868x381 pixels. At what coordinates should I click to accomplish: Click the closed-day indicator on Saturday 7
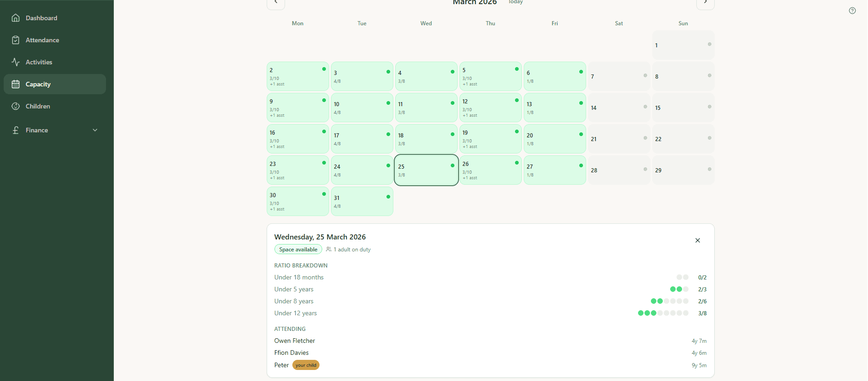point(645,75)
